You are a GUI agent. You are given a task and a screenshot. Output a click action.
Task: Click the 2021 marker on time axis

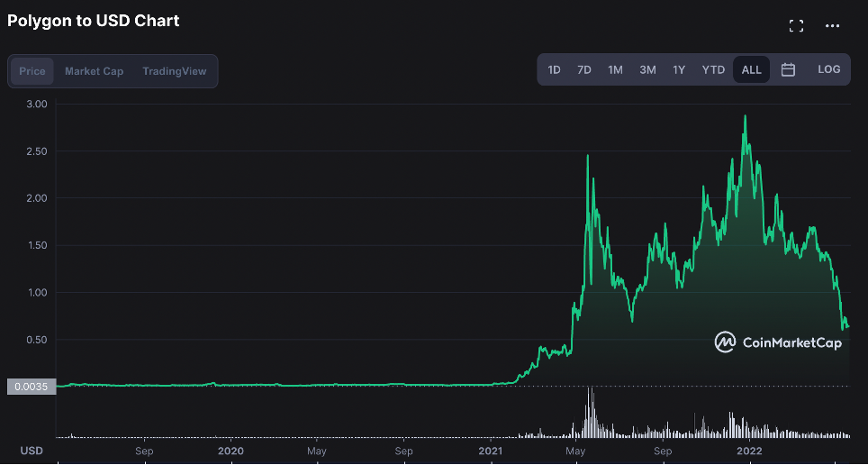point(491,451)
